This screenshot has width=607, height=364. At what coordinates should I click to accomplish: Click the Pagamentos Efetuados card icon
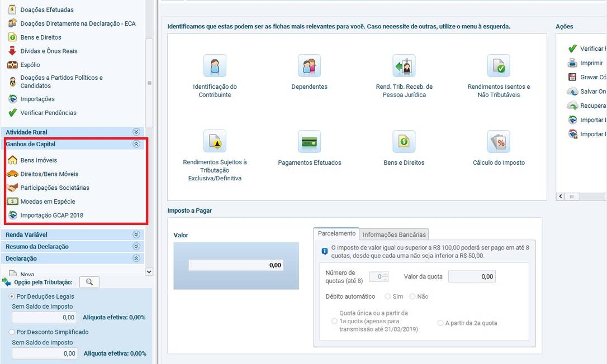click(309, 142)
